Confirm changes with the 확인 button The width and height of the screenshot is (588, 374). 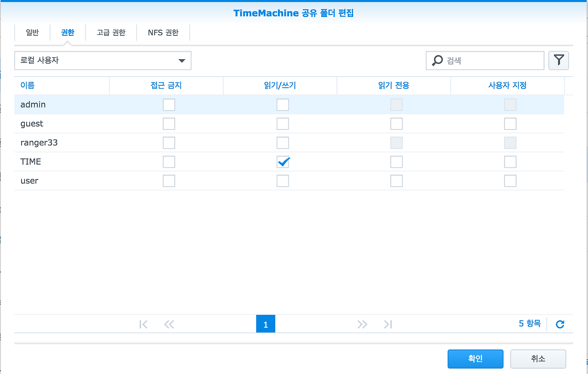(x=475, y=359)
